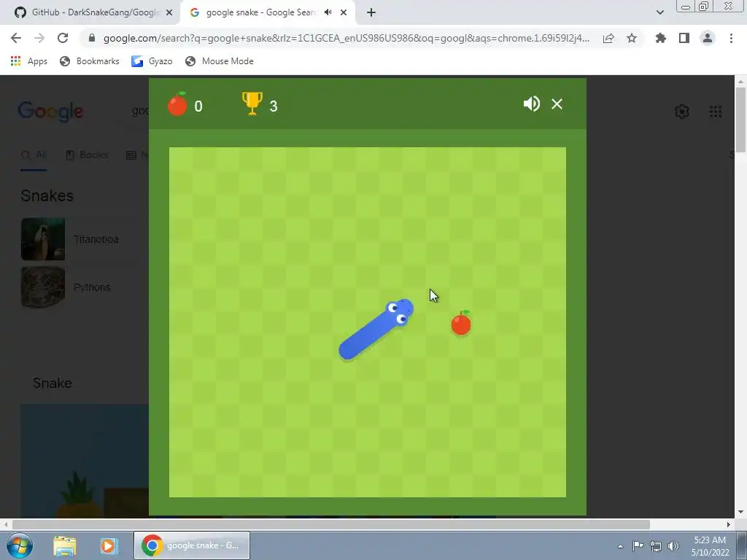The image size is (747, 560).
Task: Open Apps from the bookmarks bar
Action: tap(28, 61)
